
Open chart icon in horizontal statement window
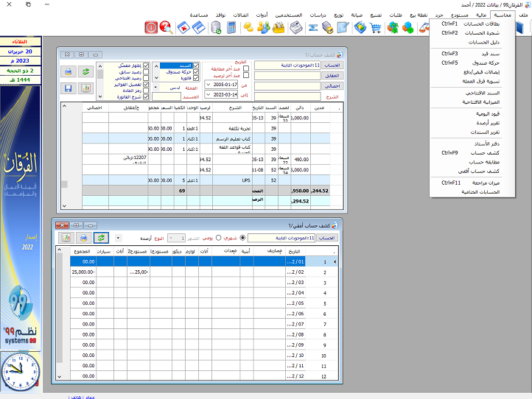tap(66, 239)
